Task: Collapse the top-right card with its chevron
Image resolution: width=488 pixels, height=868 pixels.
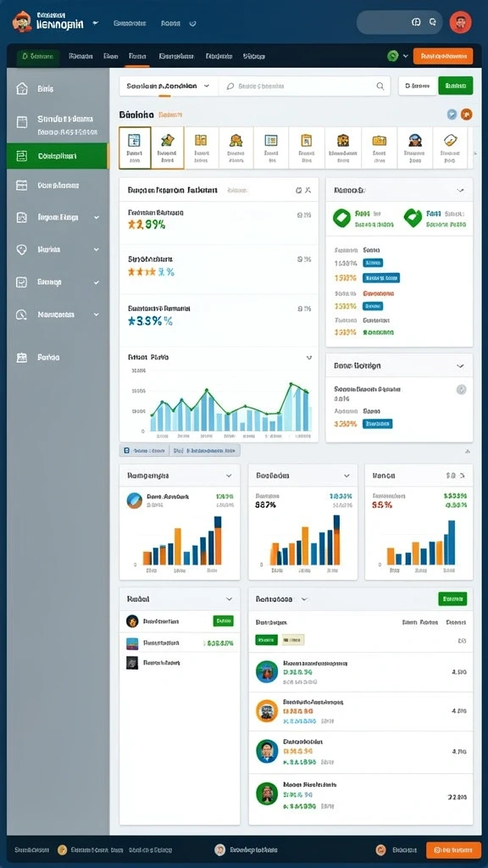Action: [460, 190]
